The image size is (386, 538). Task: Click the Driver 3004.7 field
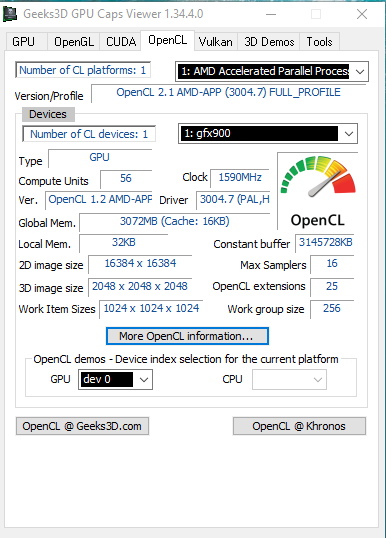coord(233,200)
